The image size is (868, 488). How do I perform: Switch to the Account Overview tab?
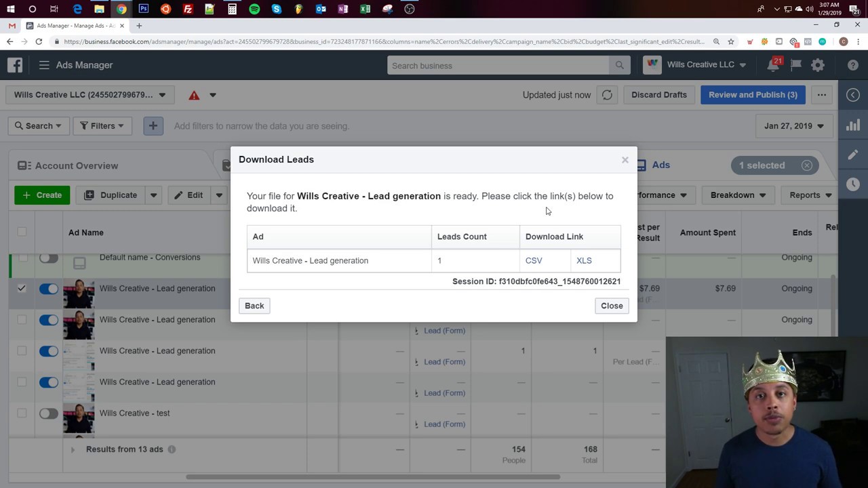[x=68, y=165]
